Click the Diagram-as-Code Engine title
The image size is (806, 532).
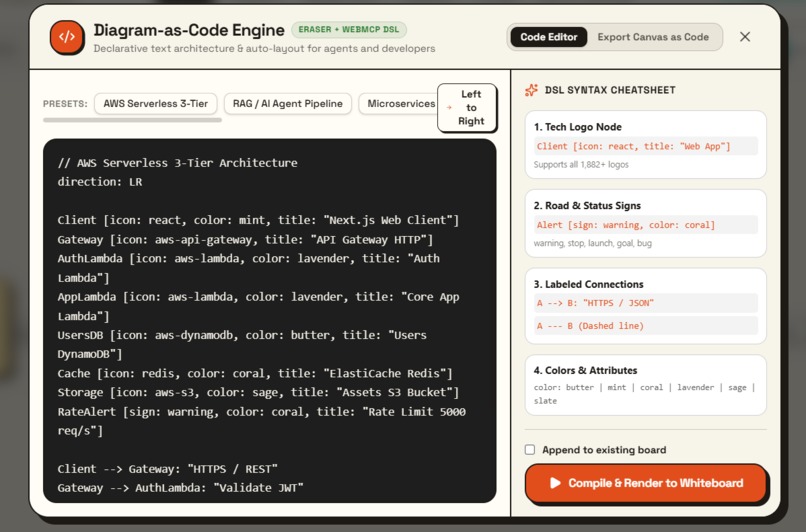[x=189, y=30]
